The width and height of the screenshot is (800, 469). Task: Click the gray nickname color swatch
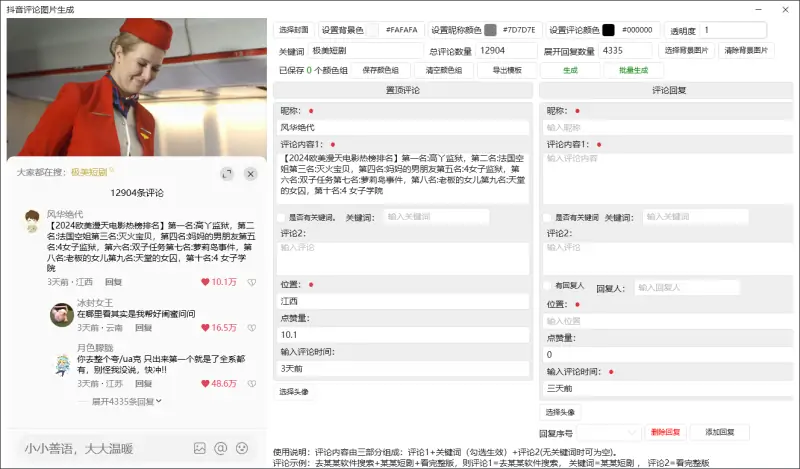pyautogui.click(x=490, y=30)
